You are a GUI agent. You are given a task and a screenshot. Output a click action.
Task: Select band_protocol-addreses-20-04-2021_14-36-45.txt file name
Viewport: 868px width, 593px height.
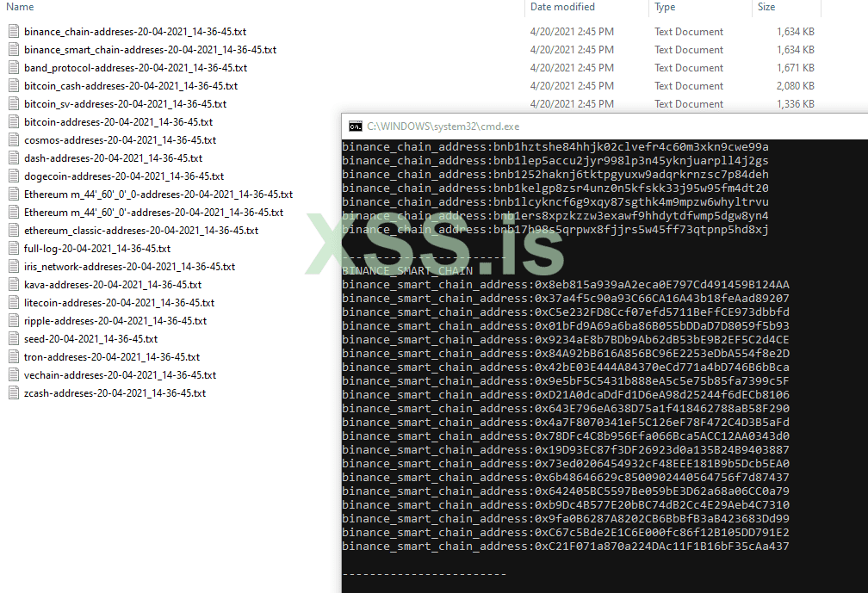point(136,67)
